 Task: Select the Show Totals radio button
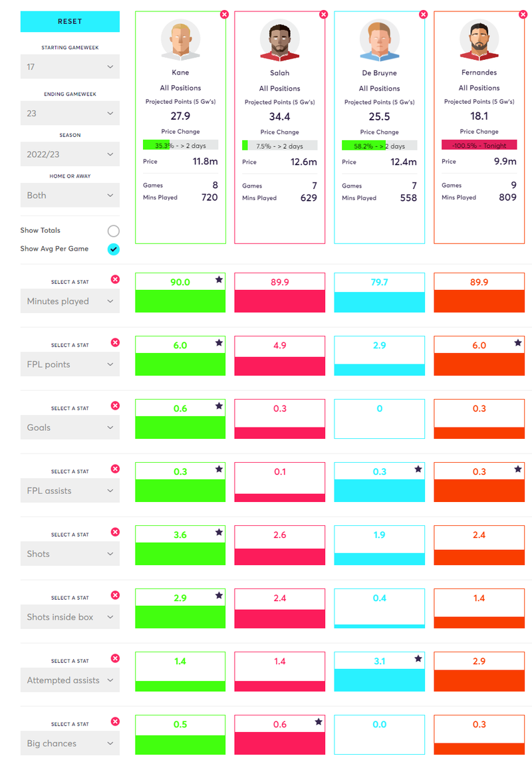tap(113, 230)
